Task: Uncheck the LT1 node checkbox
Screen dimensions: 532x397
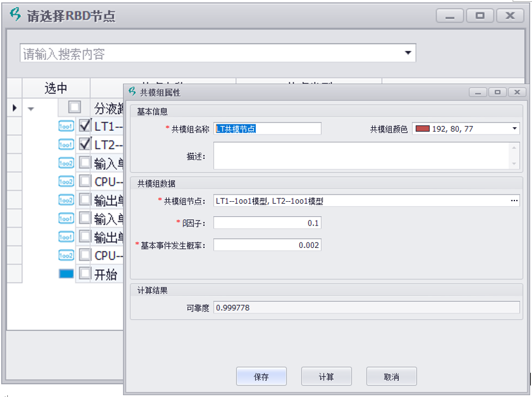Action: tap(85, 125)
